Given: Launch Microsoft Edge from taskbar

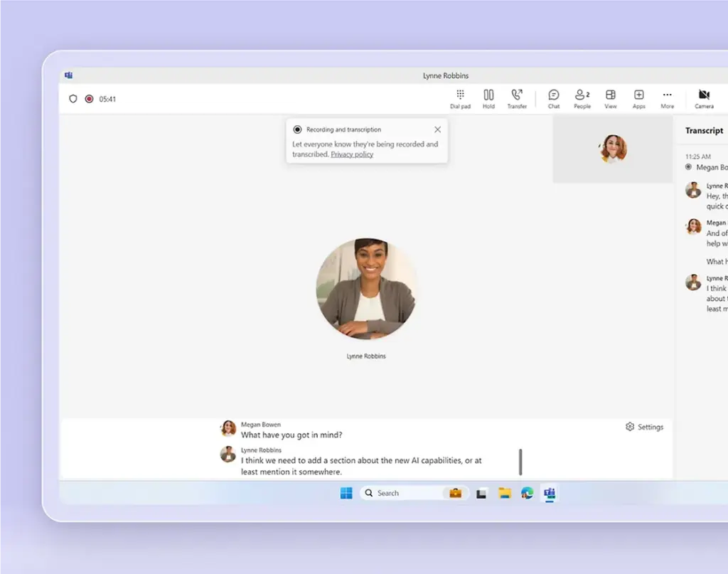Looking at the screenshot, I should pos(527,493).
